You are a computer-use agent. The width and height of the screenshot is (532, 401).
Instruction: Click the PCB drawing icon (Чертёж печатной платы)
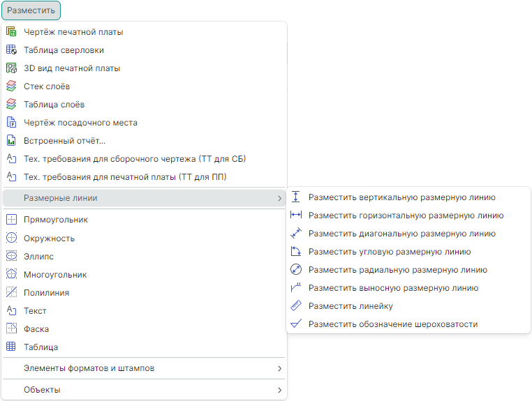[x=11, y=32]
